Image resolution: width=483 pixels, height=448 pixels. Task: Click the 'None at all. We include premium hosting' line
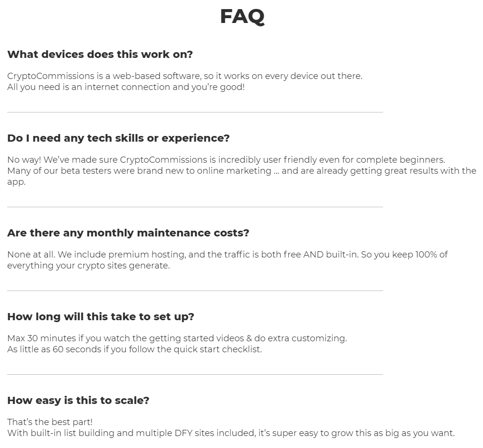tap(227, 254)
